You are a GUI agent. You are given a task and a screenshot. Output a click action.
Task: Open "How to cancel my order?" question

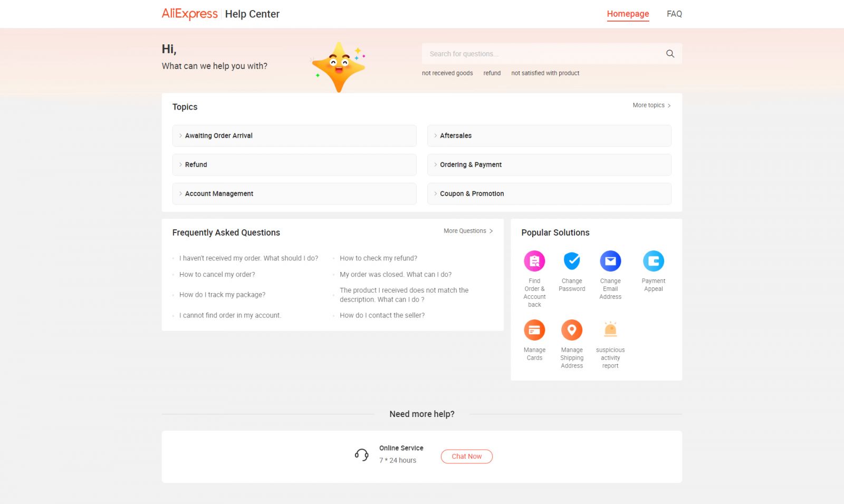[x=217, y=275]
